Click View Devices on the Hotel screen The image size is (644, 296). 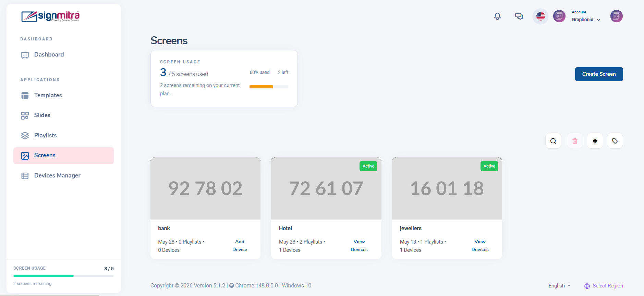(x=359, y=246)
